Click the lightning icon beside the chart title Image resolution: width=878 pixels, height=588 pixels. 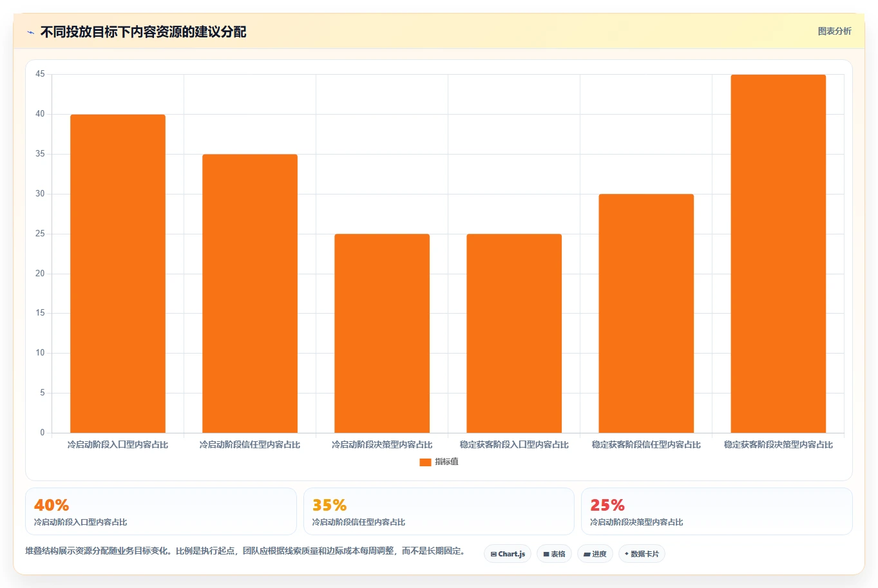pos(30,32)
